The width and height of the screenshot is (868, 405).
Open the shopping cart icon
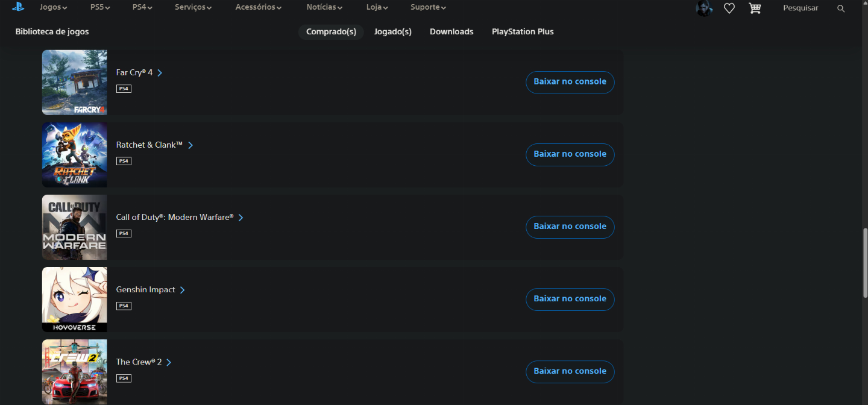point(755,8)
